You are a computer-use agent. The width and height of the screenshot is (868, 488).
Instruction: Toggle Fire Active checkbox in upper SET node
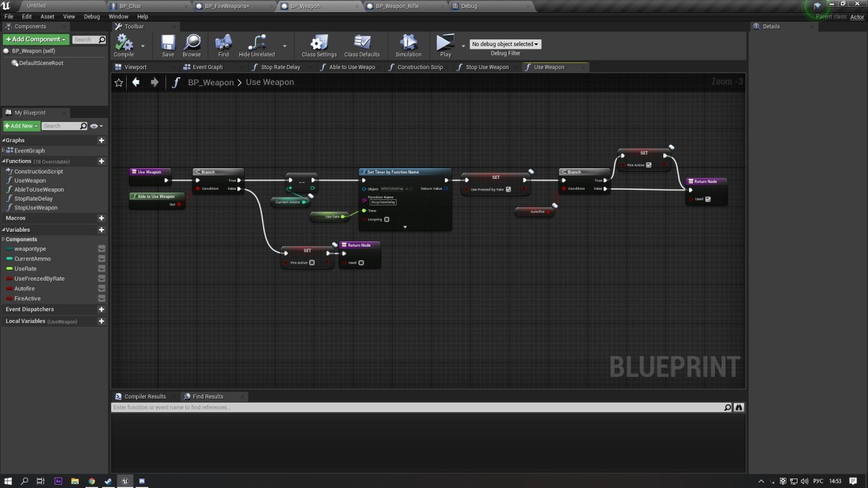pos(649,165)
